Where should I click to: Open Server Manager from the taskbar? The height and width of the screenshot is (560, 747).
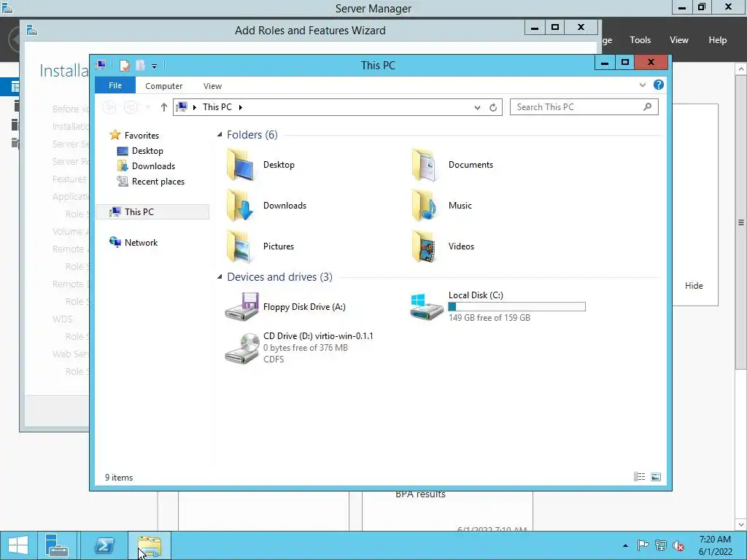57,545
